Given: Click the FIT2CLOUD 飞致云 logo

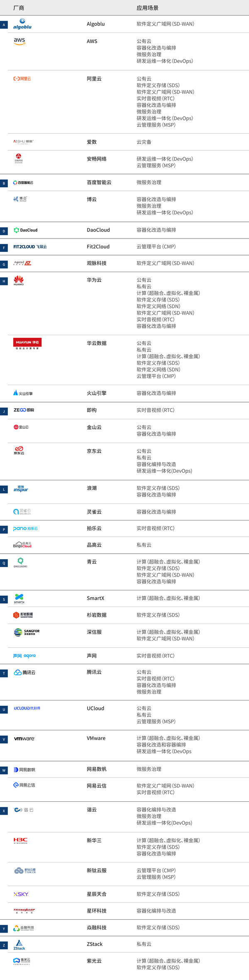Looking at the screenshot, I should tap(30, 247).
